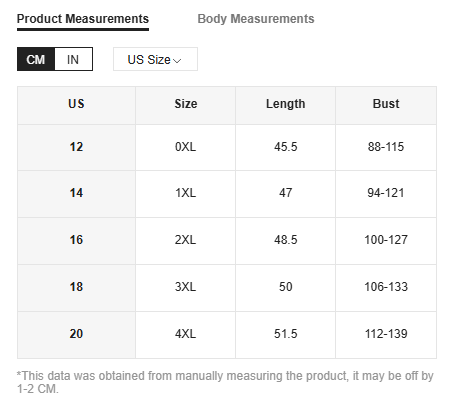Click the 4XL size cell

(186, 334)
